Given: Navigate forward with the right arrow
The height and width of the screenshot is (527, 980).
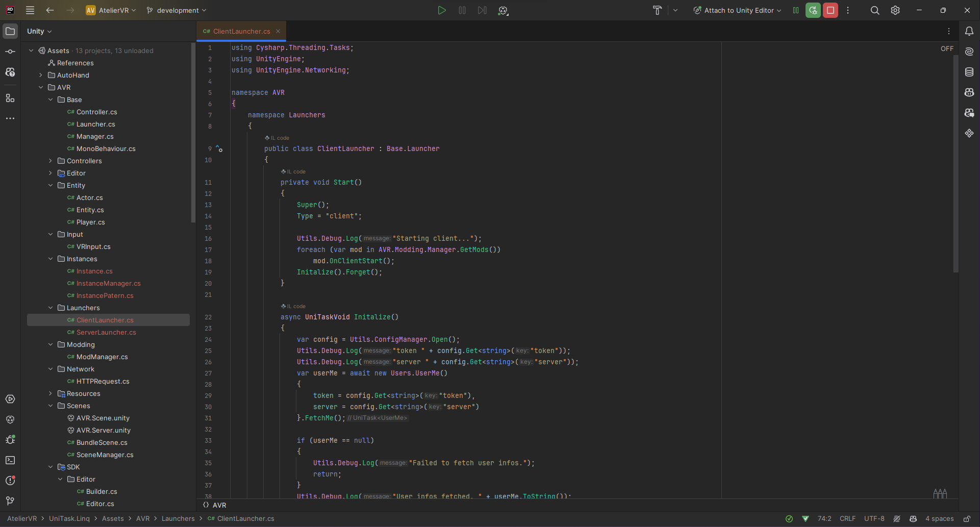Looking at the screenshot, I should 70,10.
